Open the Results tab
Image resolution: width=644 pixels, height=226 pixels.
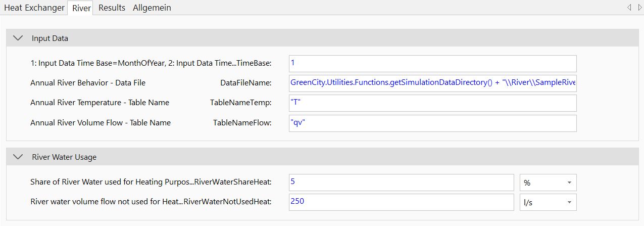pos(112,8)
